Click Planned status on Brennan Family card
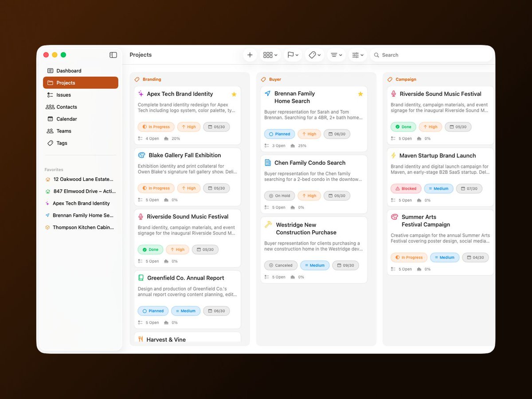Screen dimensions: 532x399 point(279,134)
